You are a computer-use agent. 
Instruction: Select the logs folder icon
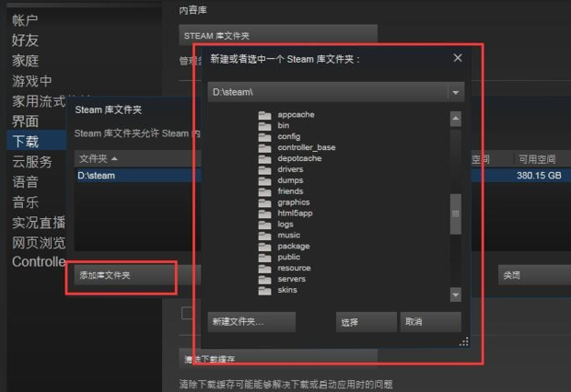[x=264, y=225]
